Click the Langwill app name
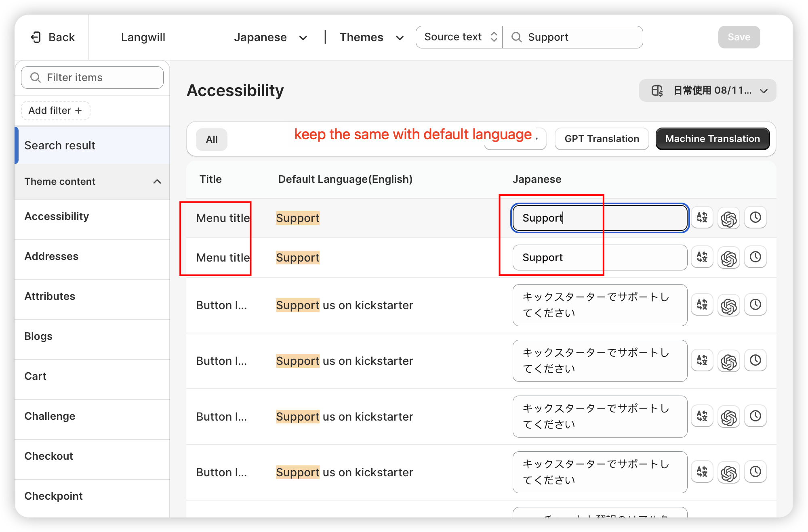This screenshot has height=532, width=808. pos(143,38)
